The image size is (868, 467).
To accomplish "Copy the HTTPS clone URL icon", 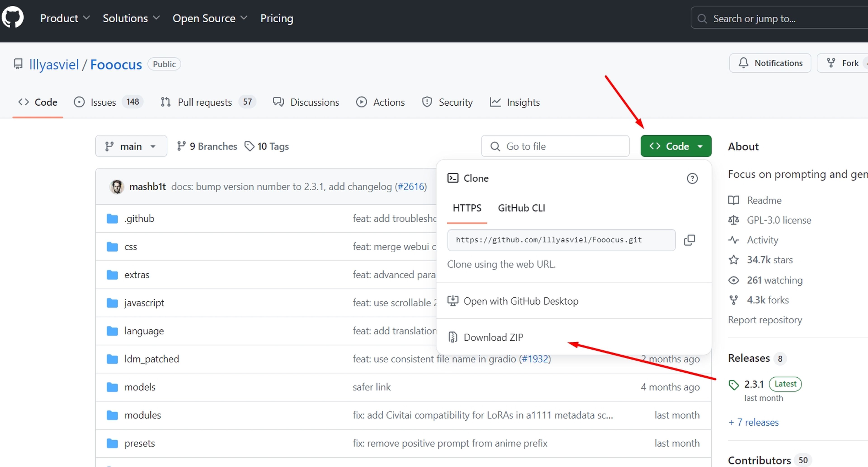I will pyautogui.click(x=689, y=240).
